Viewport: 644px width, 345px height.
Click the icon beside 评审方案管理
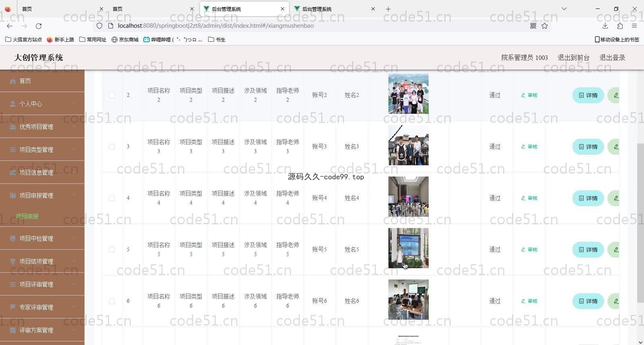(12, 330)
